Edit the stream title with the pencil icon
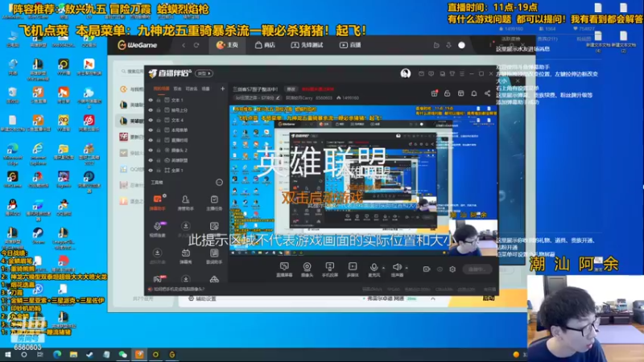This screenshot has height=362, width=644. pos(278,98)
